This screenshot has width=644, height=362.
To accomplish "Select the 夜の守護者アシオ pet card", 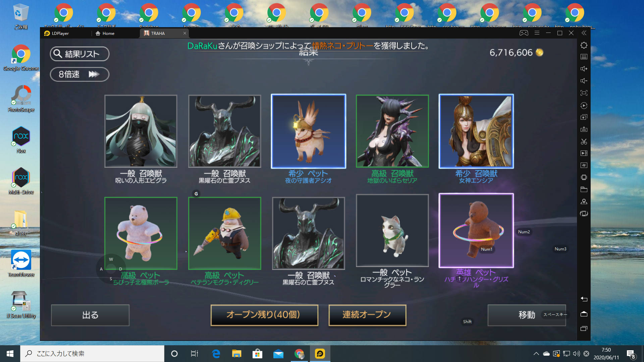I will coord(309,131).
